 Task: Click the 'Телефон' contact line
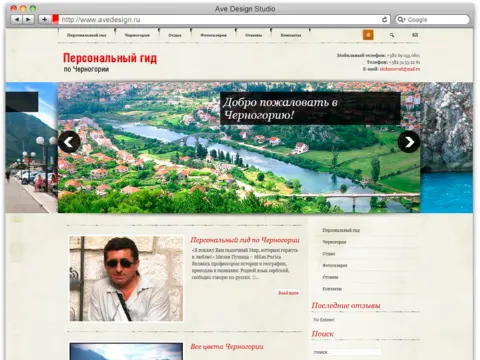click(x=393, y=62)
